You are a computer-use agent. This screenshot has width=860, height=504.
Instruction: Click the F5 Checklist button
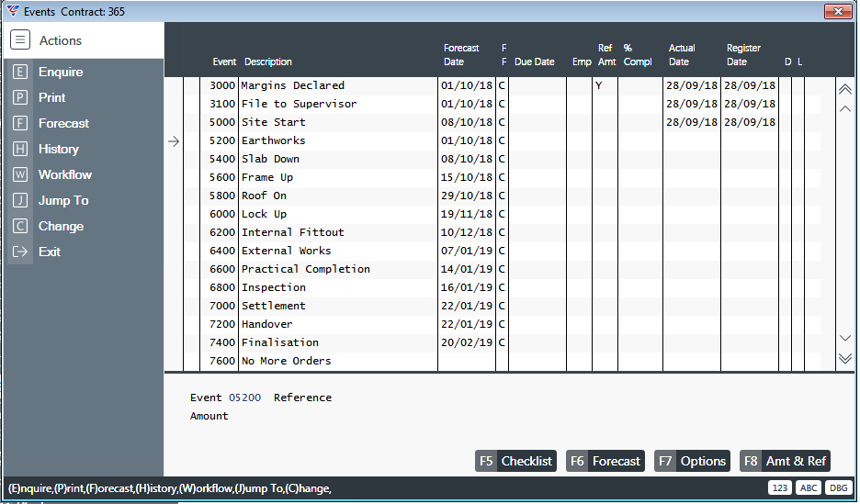515,461
